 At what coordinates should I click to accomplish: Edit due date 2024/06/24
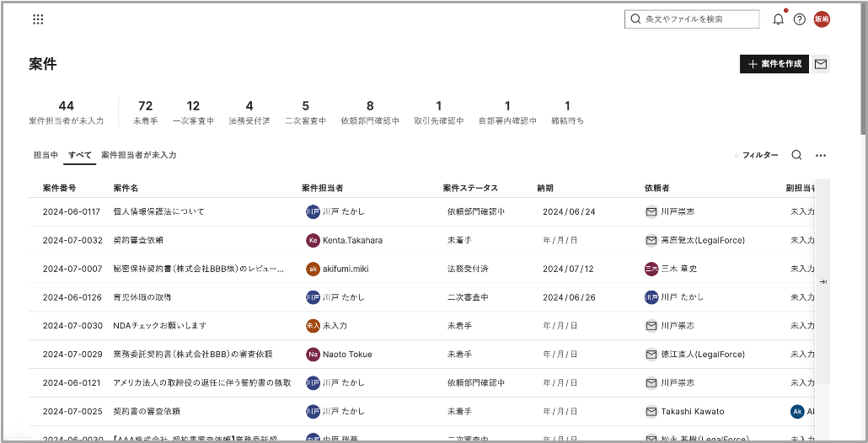(x=569, y=212)
